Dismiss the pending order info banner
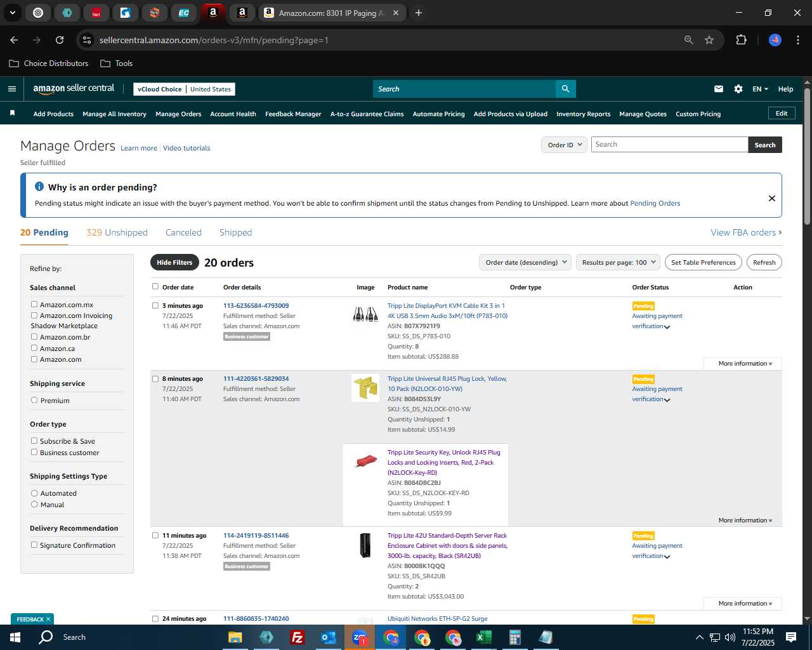 772,198
